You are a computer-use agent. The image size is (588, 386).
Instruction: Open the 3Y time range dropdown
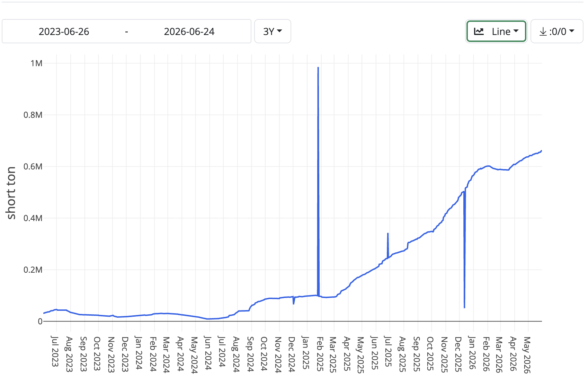(273, 31)
